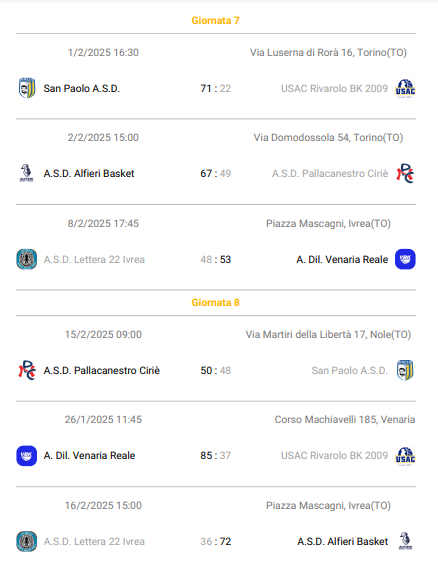Open the Giornata 8 heading
Viewport: 438px width, 566px height.
[216, 302]
